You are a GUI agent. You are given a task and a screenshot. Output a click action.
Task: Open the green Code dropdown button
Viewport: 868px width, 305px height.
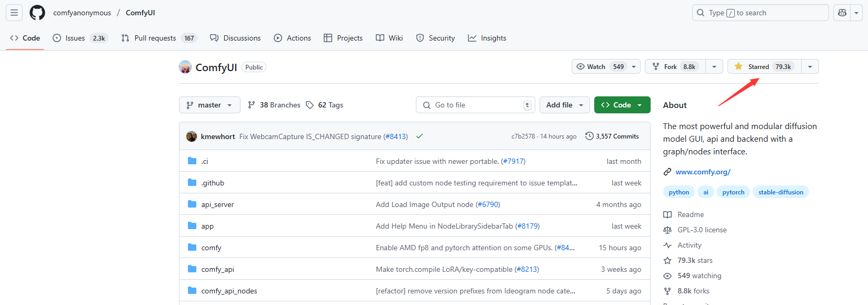click(622, 105)
